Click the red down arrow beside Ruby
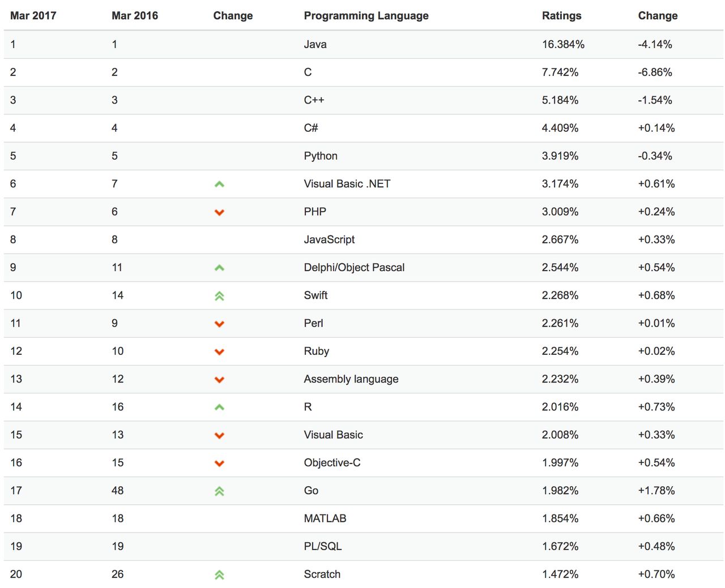This screenshot has width=725, height=588. click(x=219, y=351)
